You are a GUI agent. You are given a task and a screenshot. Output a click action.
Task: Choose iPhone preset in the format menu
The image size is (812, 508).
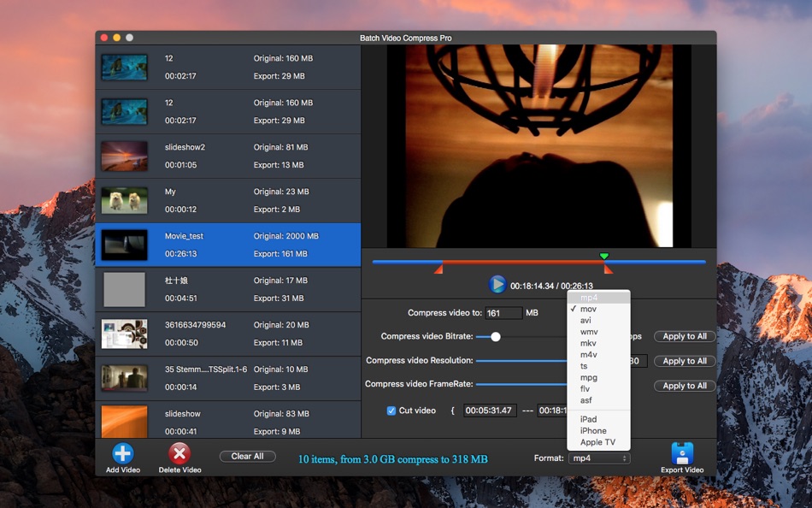[594, 430]
